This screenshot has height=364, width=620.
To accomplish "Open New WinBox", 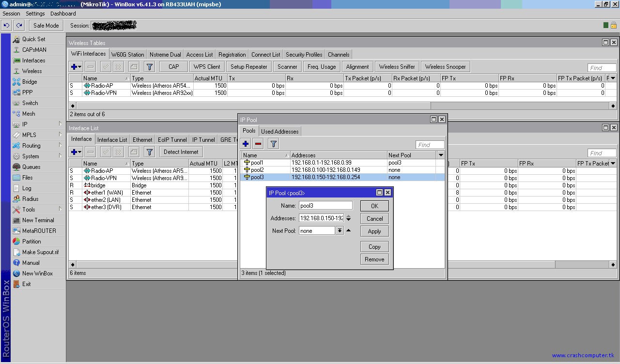I will coord(38,273).
